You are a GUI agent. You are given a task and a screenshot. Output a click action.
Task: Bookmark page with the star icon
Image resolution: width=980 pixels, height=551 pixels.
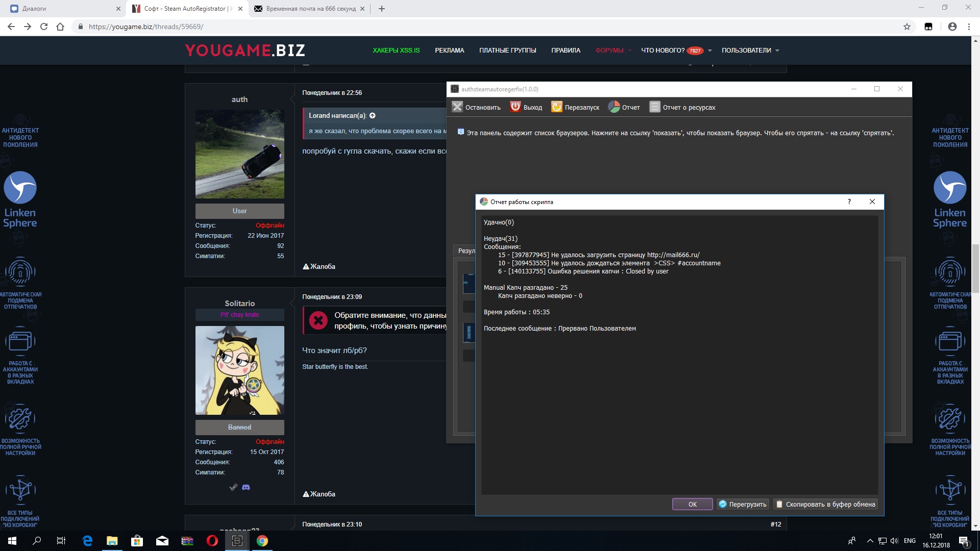coord(907,27)
